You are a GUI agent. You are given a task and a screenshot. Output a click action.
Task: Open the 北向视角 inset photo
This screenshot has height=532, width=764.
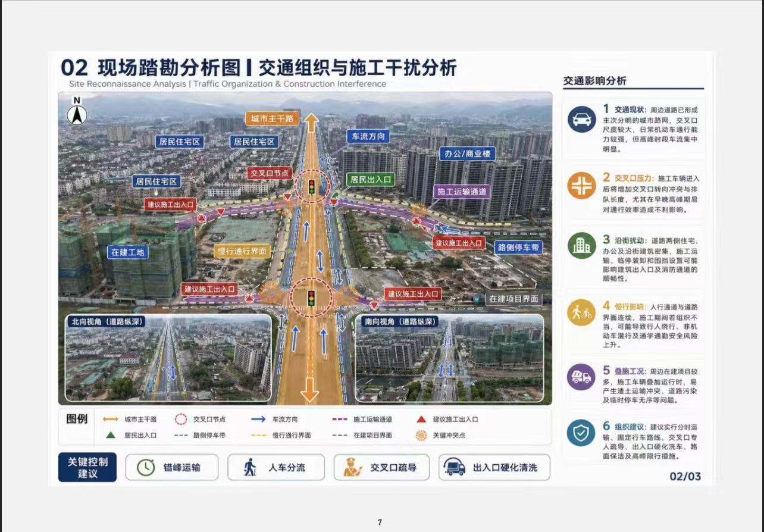pyautogui.click(x=168, y=358)
